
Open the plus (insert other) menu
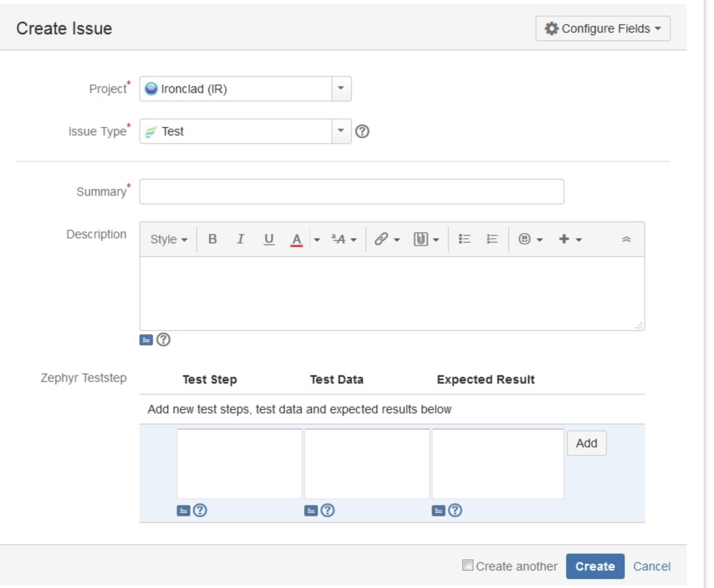[570, 239]
